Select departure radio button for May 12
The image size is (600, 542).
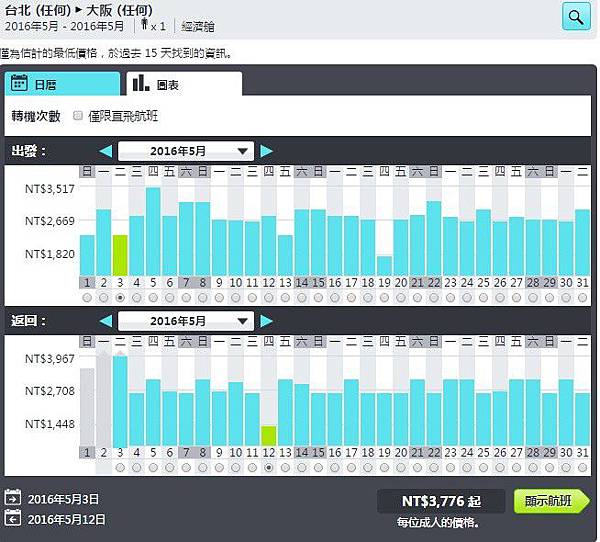click(x=269, y=297)
